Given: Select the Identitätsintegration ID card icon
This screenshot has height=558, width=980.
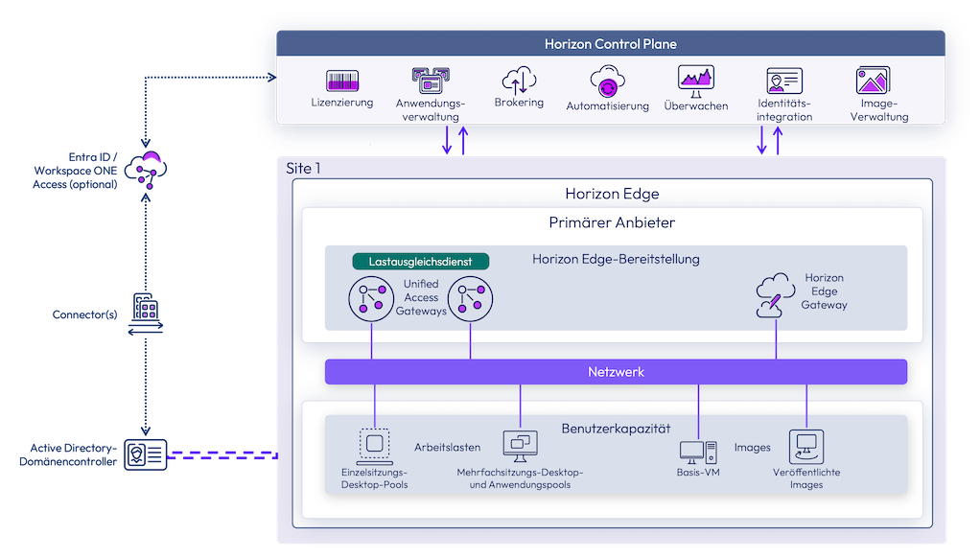Looking at the screenshot, I should pyautogui.click(x=784, y=81).
